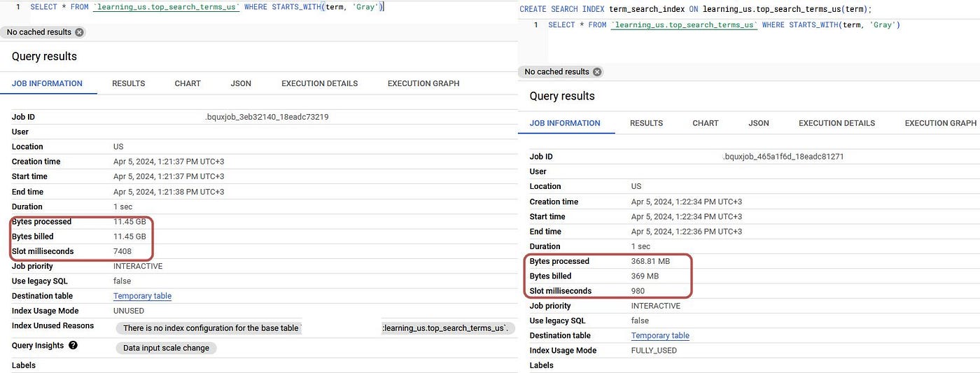Viewport: 980px width, 373px height.
Task: Select the 368.81 MB Bytes processed value
Action: (650, 262)
